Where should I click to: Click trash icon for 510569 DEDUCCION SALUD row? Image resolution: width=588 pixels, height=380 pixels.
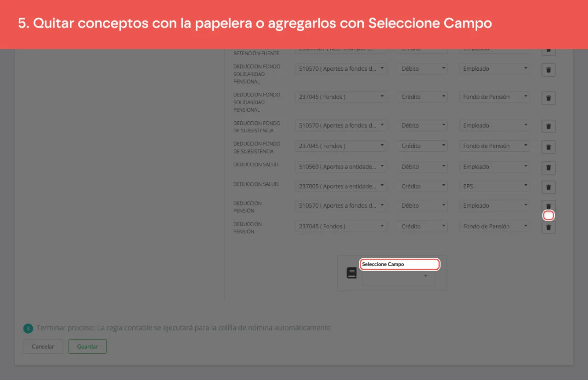[x=548, y=168]
